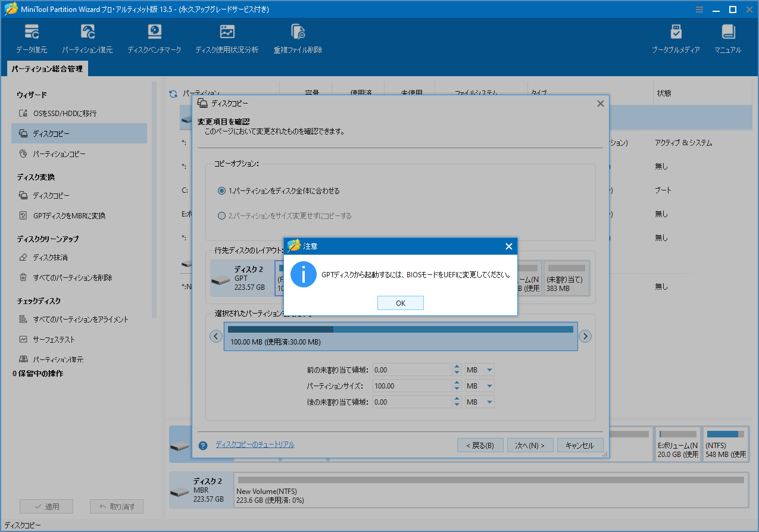Viewport: 759px width, 532px height.
Task: Launch the ディスクベンチマーク tool
Action: click(154, 38)
